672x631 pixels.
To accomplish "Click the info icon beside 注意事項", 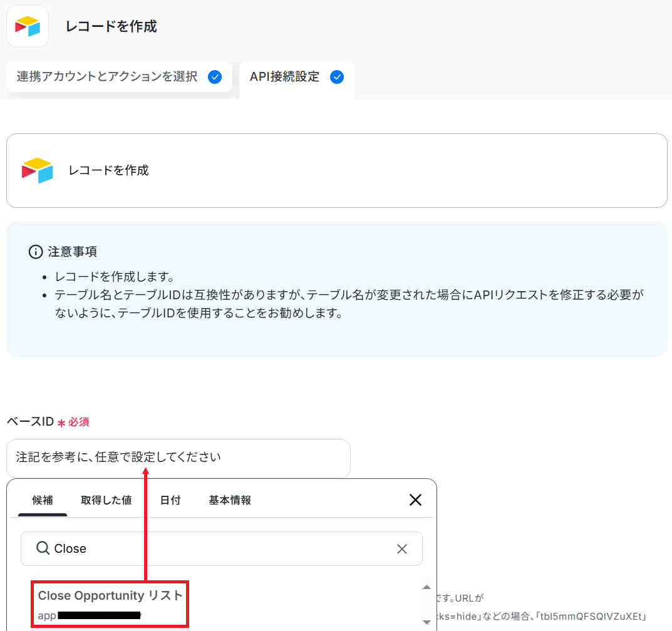I will 36,252.
